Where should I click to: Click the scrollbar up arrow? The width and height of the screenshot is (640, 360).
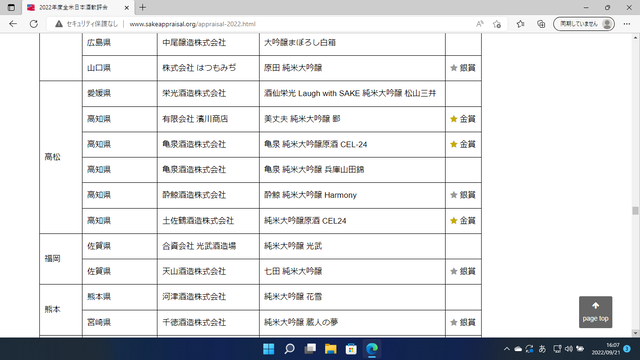pyautogui.click(x=635, y=38)
